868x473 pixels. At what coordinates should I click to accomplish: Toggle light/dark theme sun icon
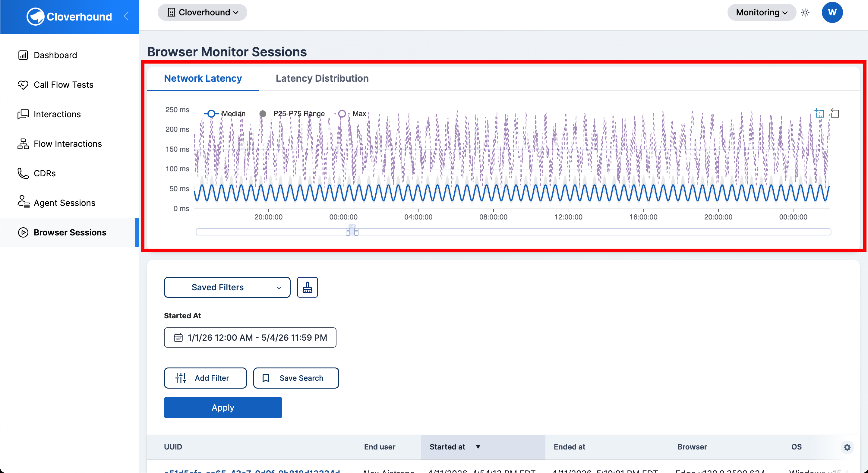point(805,12)
